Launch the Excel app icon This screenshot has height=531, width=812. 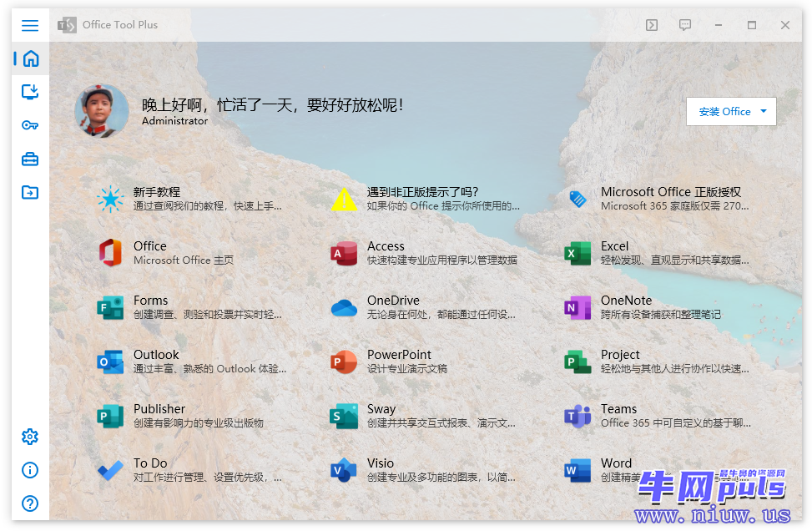click(x=577, y=253)
